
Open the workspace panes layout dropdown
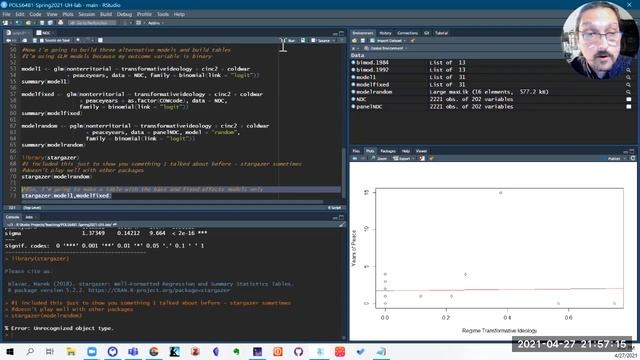139,23
